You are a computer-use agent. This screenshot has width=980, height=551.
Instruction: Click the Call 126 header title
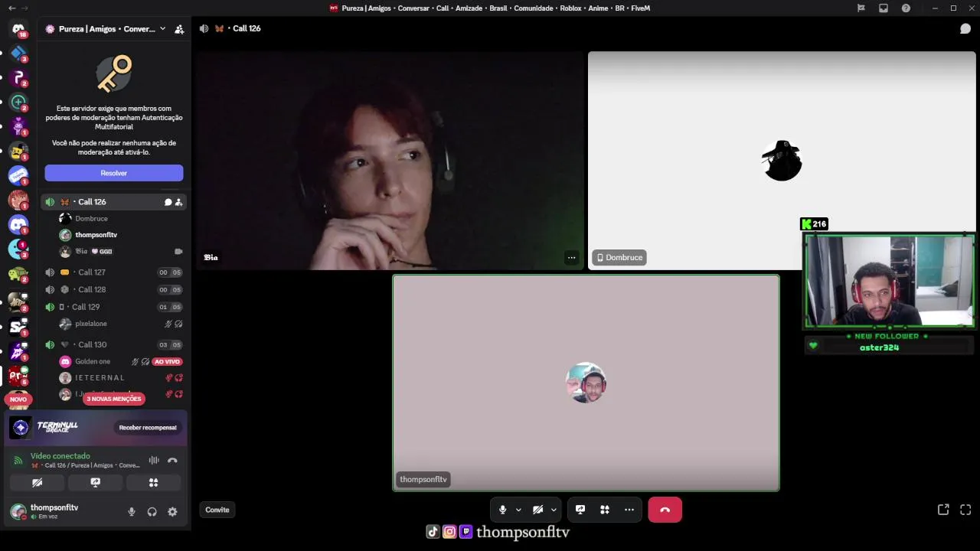click(247, 28)
